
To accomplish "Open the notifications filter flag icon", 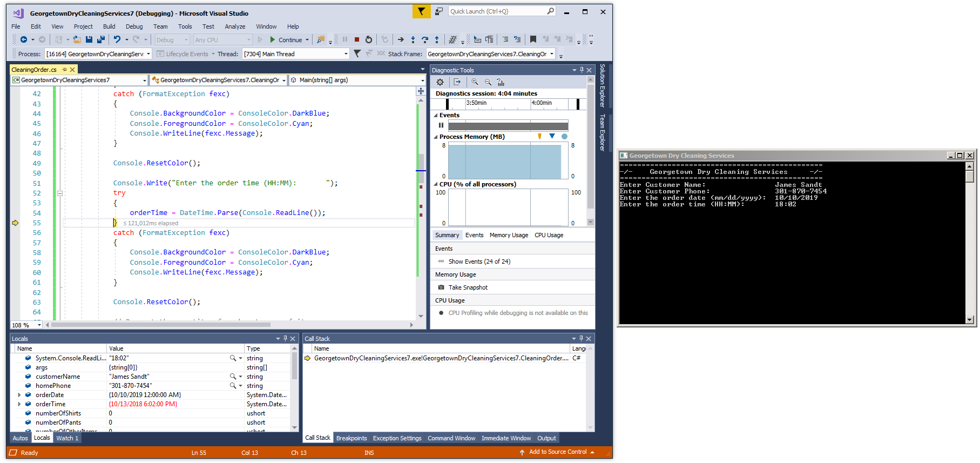I will click(421, 11).
